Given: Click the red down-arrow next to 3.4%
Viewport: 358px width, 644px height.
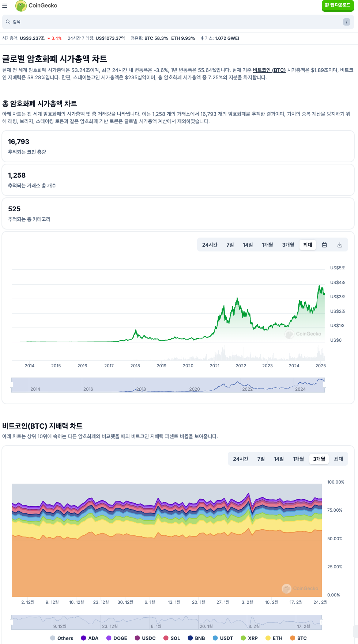Looking at the screenshot, I should [48, 38].
